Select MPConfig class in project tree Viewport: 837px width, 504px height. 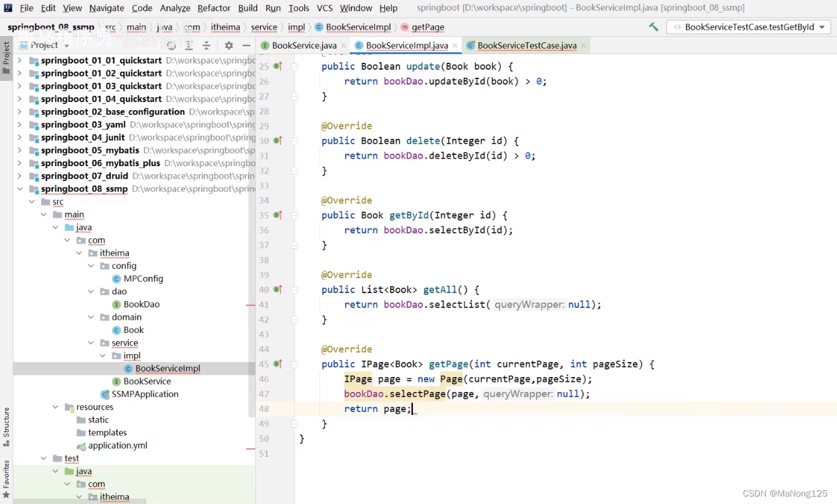[138, 279]
